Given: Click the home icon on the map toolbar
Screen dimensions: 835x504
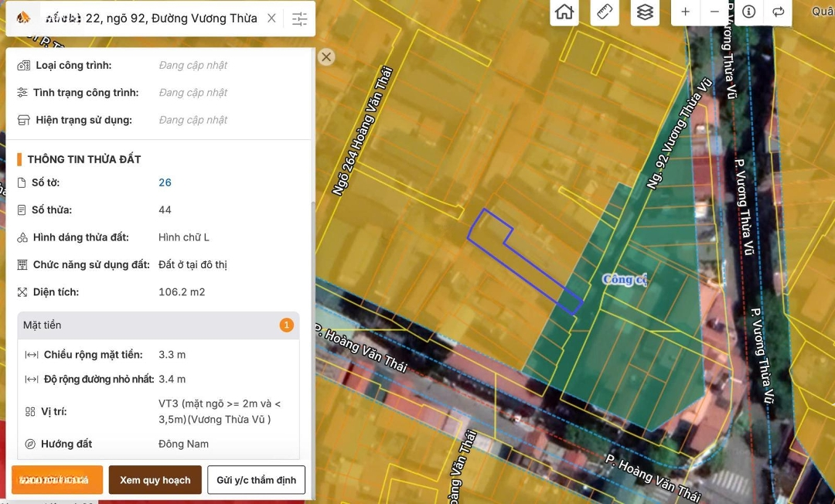Looking at the screenshot, I should click(x=564, y=12).
